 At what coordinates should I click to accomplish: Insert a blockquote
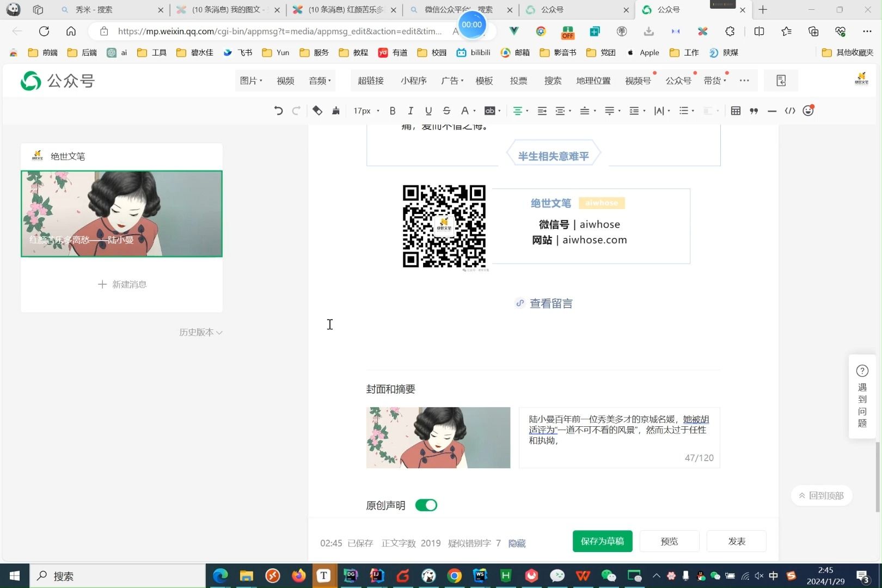(754, 111)
